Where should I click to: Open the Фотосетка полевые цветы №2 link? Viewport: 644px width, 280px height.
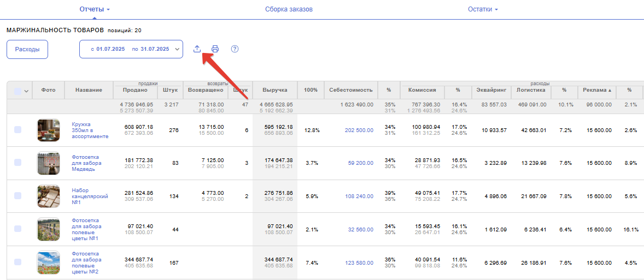coord(85,263)
